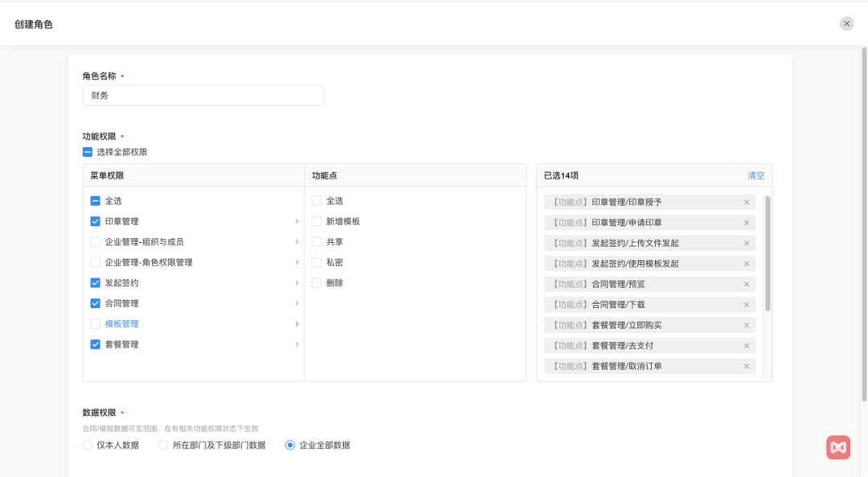Expand 印章管理 row chevron
Viewport: 868px width, 477px height.
click(x=297, y=221)
